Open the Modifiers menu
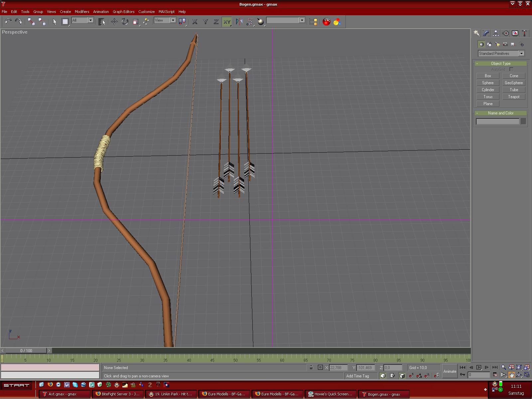 (x=82, y=12)
